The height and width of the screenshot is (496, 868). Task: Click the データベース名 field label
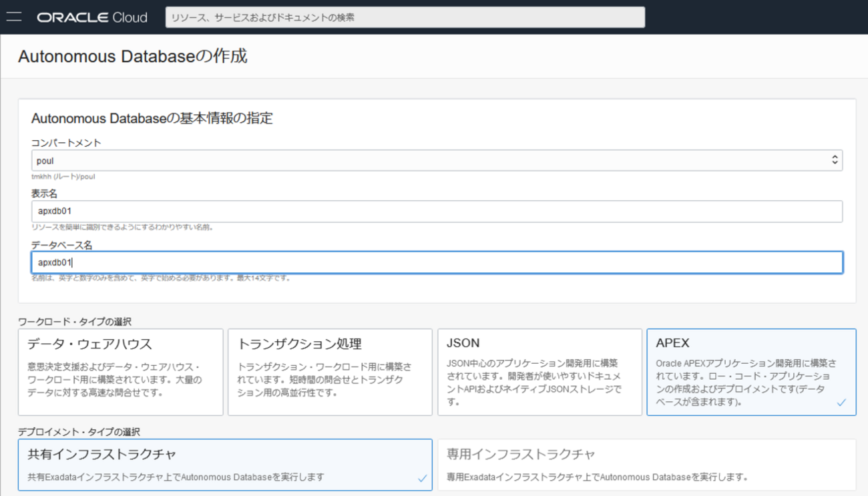coord(61,245)
